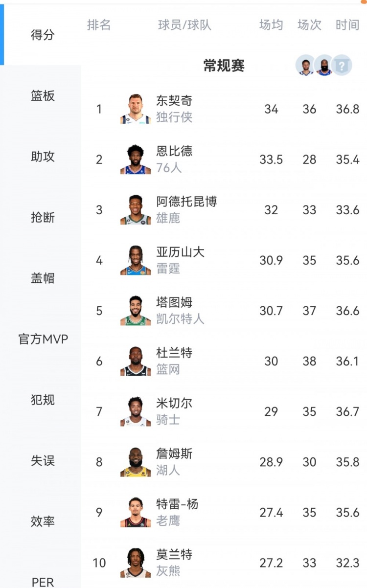Open Tatum (塔图姆) player avatar
Screen dimensions: 367x588
[x=136, y=311]
